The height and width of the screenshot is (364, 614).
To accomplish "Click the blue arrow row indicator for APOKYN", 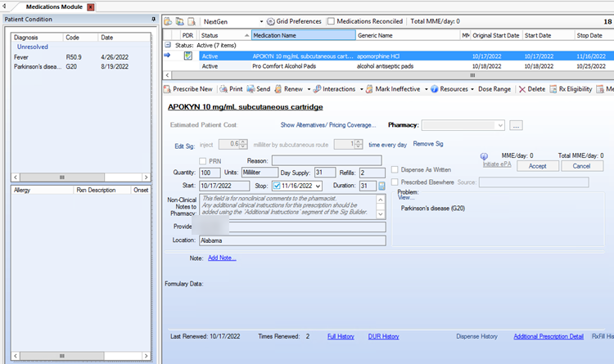I will pyautogui.click(x=167, y=56).
